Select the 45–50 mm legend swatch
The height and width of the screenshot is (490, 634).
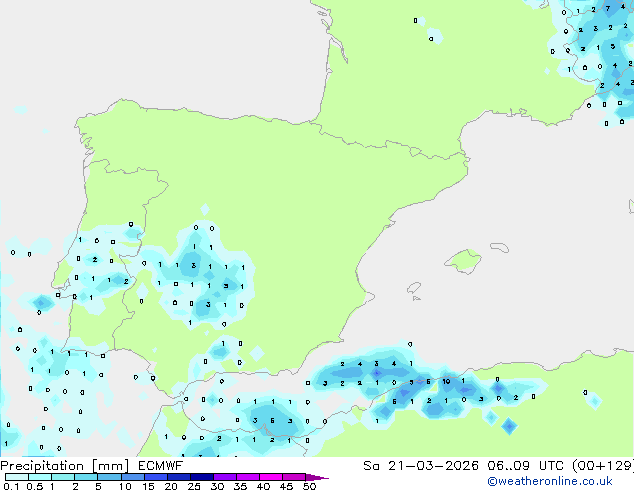[x=294, y=477]
